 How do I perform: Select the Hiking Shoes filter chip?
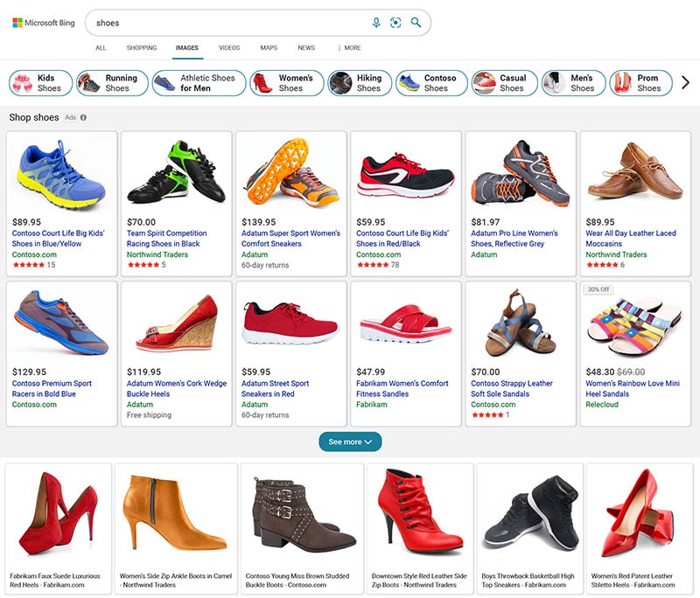[x=359, y=83]
